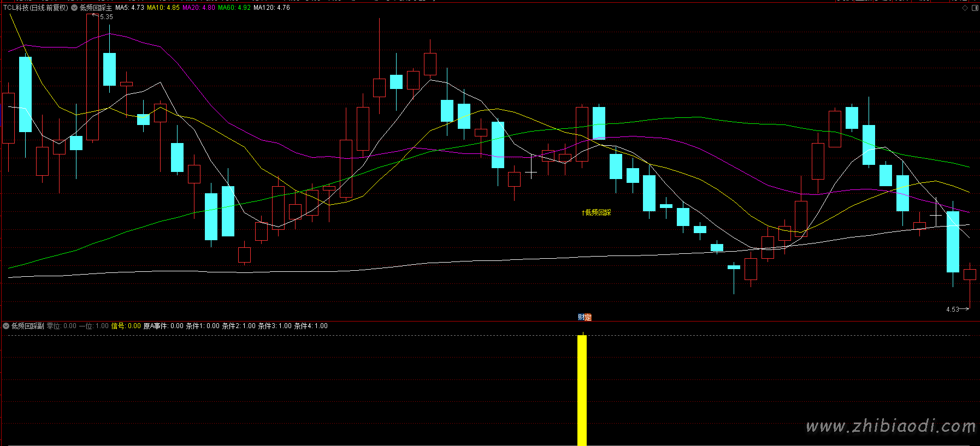Click the 一位: 1.00 value
Image resolution: width=980 pixels, height=446 pixels.
tap(94, 326)
